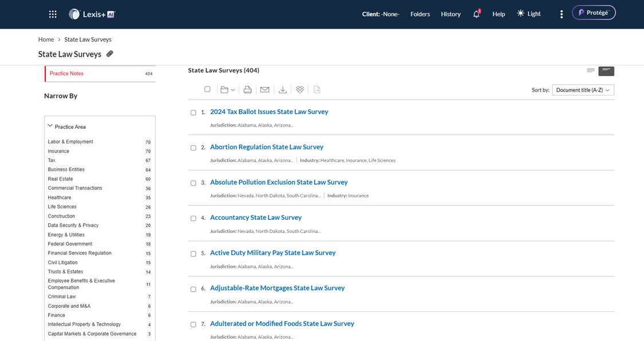Filter by Corporate and M&A practice area
Viewport: 644px width, 341px height.
(69, 306)
